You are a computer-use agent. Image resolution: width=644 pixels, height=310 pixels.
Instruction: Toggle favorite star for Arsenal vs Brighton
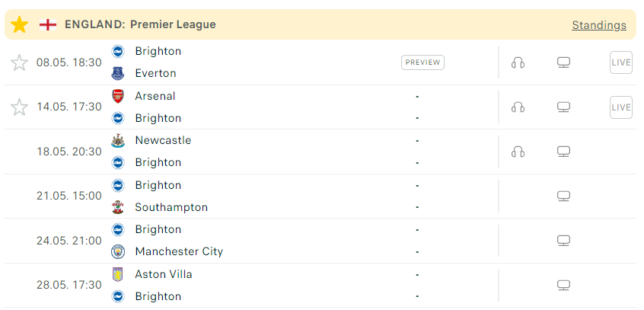click(19, 107)
